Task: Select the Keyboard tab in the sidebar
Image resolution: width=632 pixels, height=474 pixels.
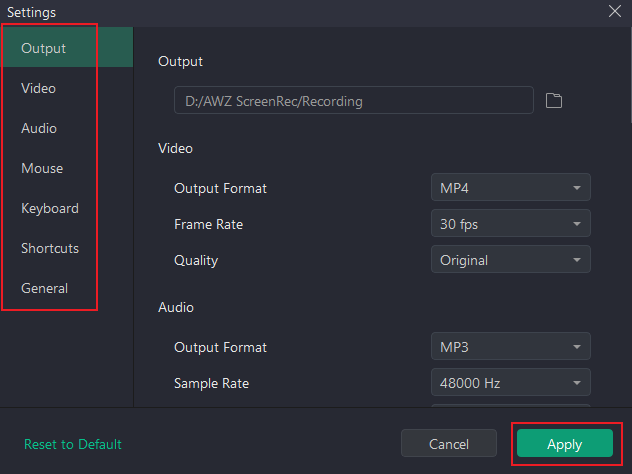Action: [50, 208]
